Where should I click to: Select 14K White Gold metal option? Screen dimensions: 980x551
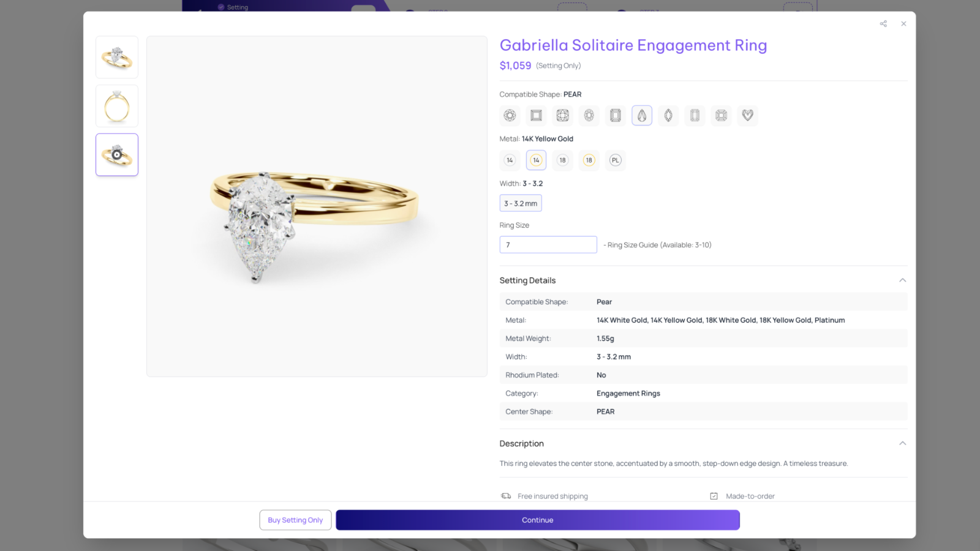[510, 160]
